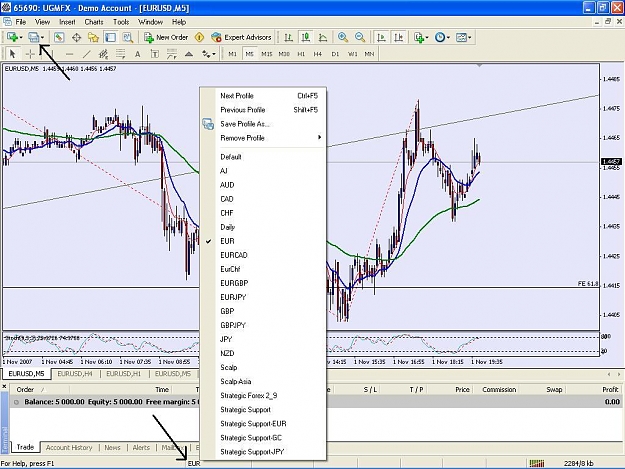Choose Next Profile in the menu

pos(263,96)
